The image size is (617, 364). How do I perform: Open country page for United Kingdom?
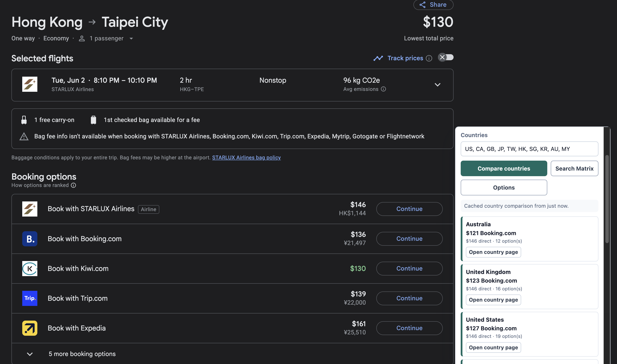[x=493, y=300]
